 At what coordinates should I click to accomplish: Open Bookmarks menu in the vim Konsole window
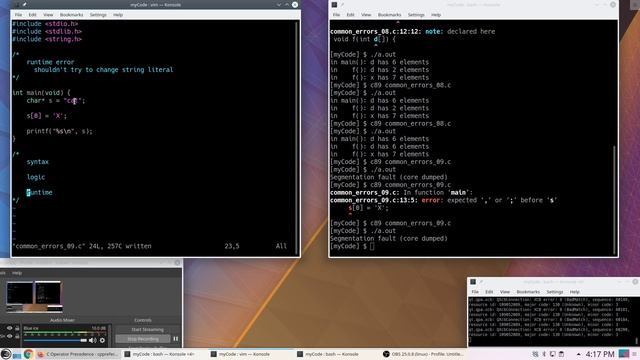coord(71,15)
